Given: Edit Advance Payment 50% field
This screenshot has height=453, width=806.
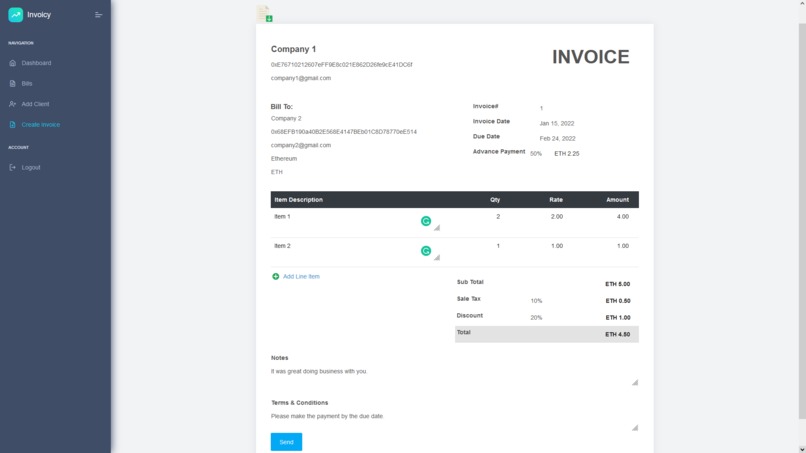Looking at the screenshot, I should 536,154.
